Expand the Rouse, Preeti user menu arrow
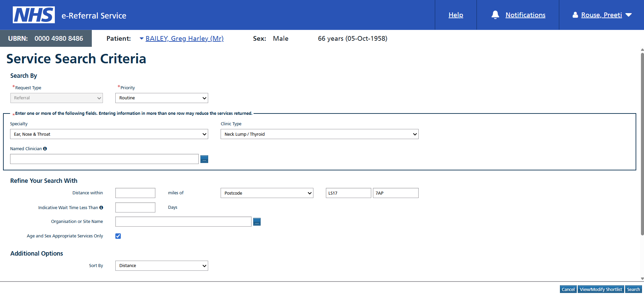644x296 pixels. tap(629, 15)
